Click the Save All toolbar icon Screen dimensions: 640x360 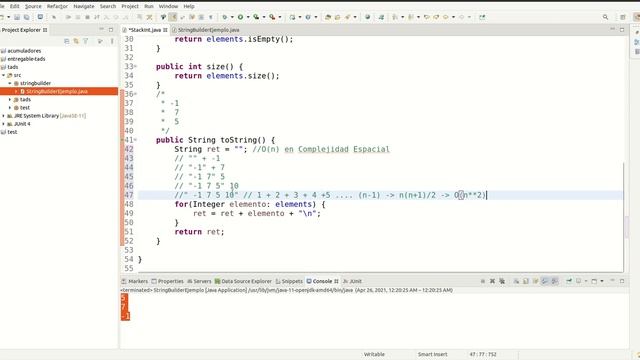click(27, 17)
